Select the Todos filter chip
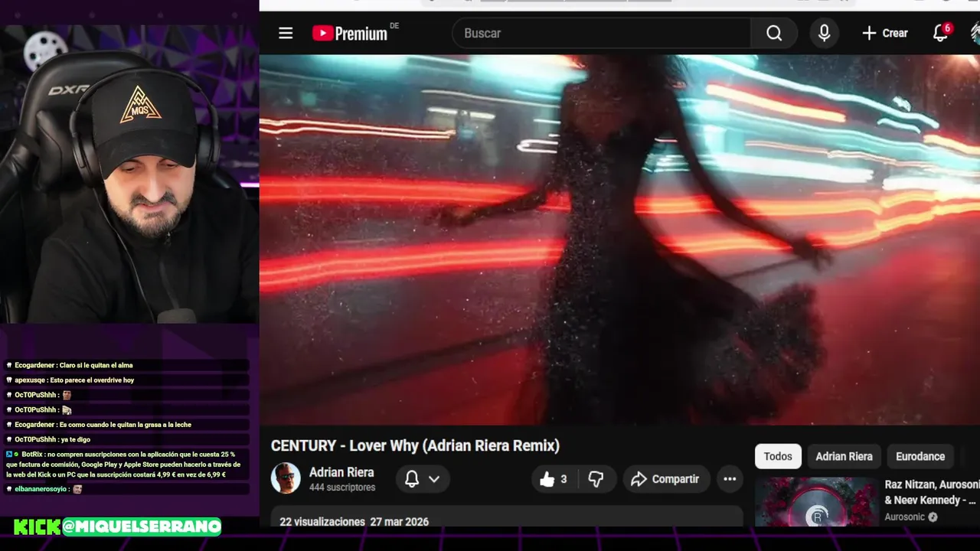The width and height of the screenshot is (980, 551). 778,456
